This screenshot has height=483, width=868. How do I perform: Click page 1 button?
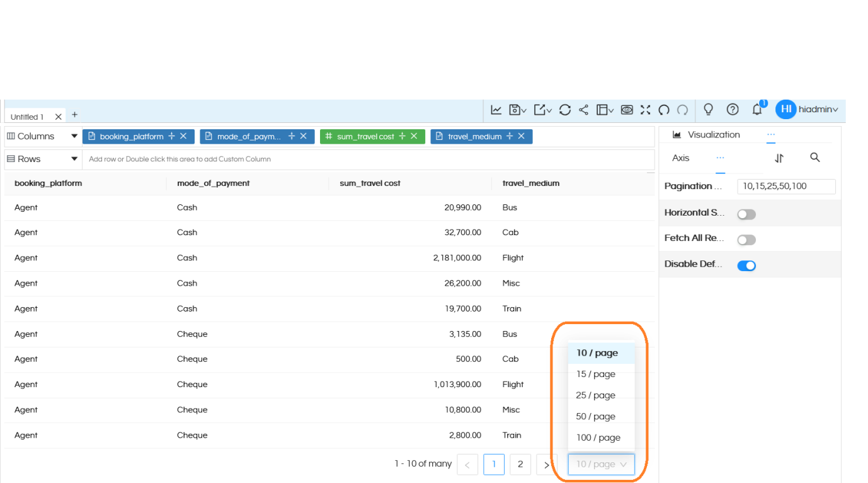[x=494, y=465]
